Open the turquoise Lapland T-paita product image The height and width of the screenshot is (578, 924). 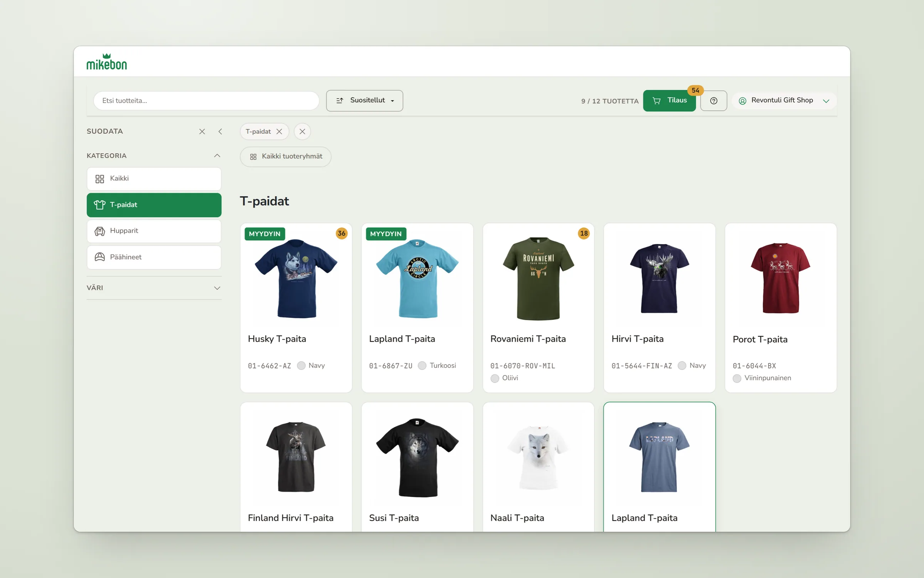tap(417, 279)
